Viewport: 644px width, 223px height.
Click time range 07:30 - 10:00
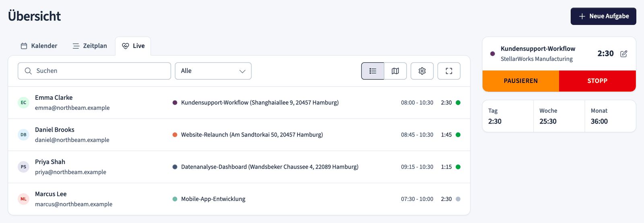pos(417,199)
